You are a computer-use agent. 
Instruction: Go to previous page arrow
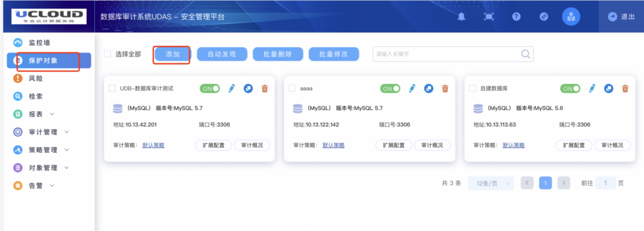tap(527, 183)
